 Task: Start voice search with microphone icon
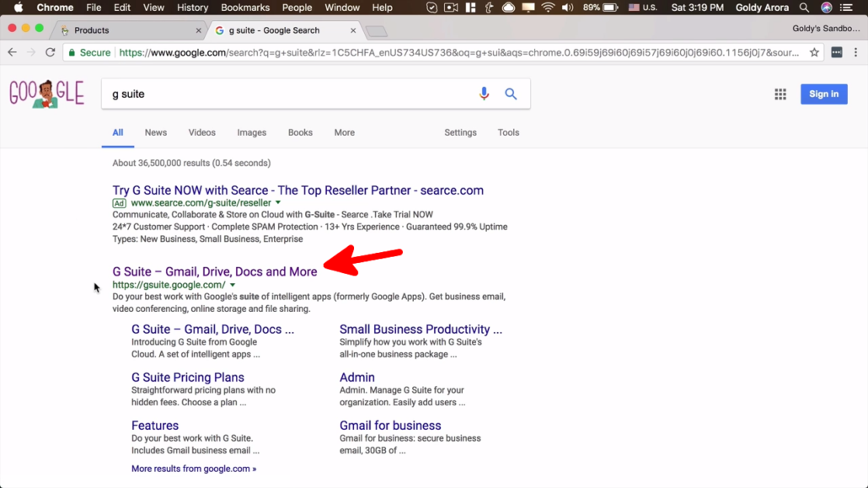pyautogui.click(x=484, y=94)
